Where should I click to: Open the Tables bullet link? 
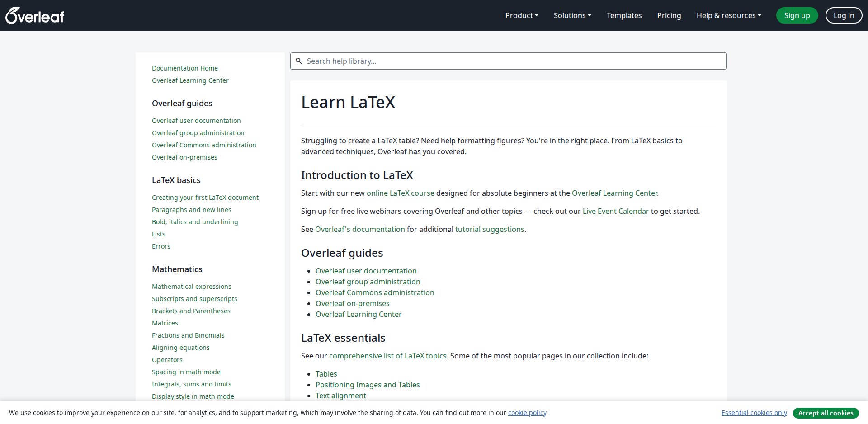coord(326,374)
